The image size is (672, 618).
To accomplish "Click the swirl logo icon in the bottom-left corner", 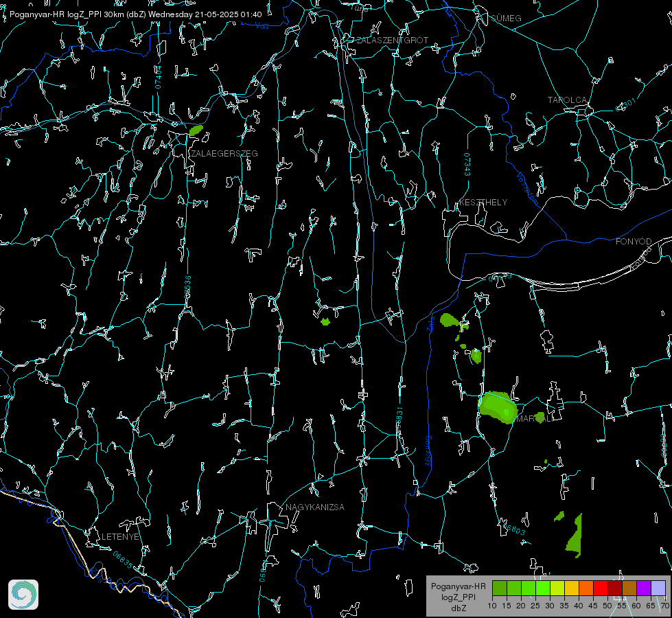I will [x=23, y=595].
